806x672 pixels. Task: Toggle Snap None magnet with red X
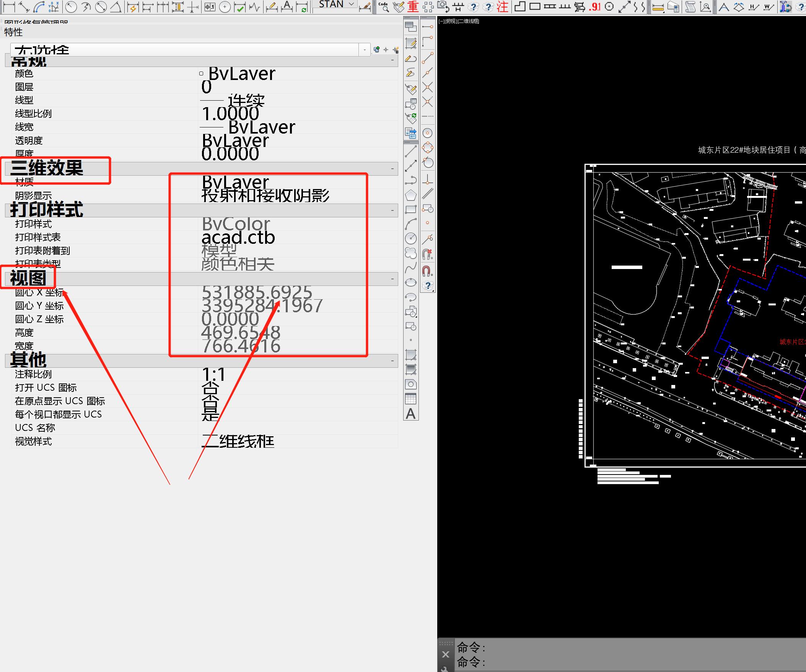coord(428,254)
